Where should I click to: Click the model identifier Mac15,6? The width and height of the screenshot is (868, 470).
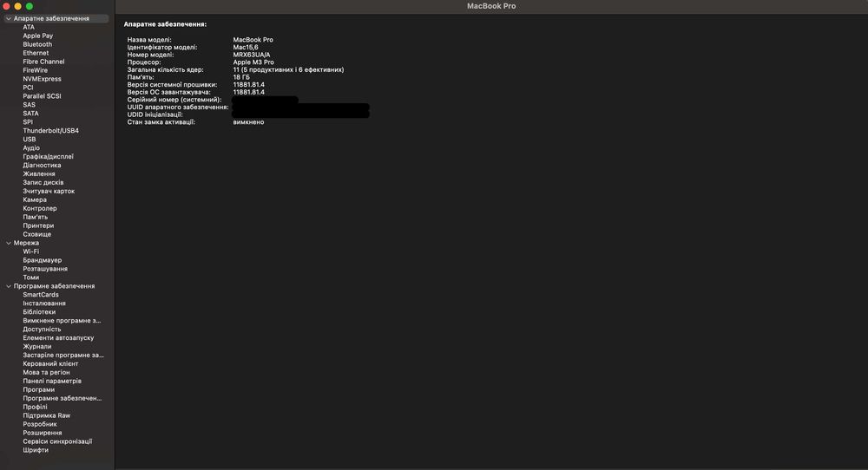point(246,48)
